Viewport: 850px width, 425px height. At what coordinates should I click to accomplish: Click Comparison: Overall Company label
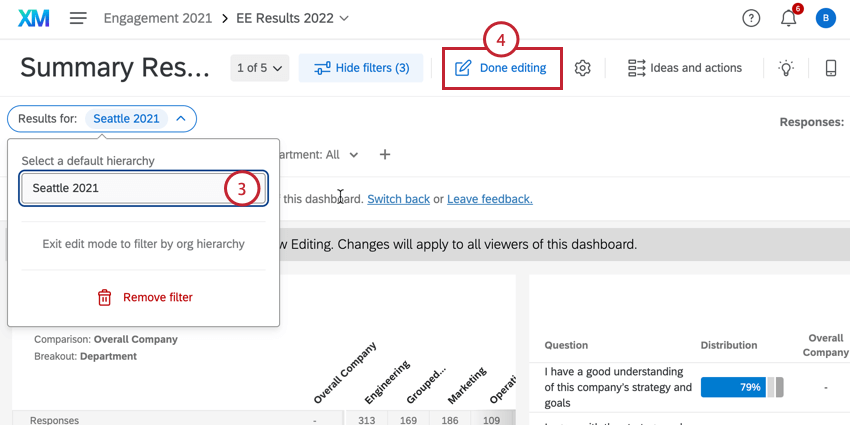(106, 339)
